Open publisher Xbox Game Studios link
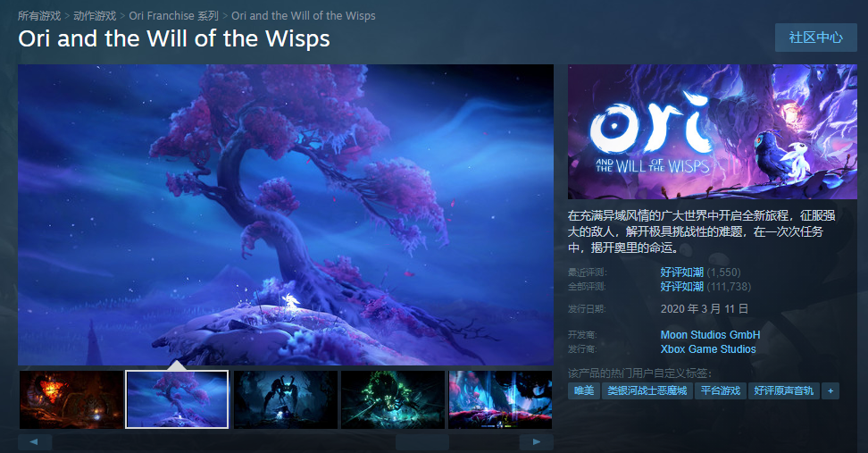The width and height of the screenshot is (868, 453). click(708, 348)
